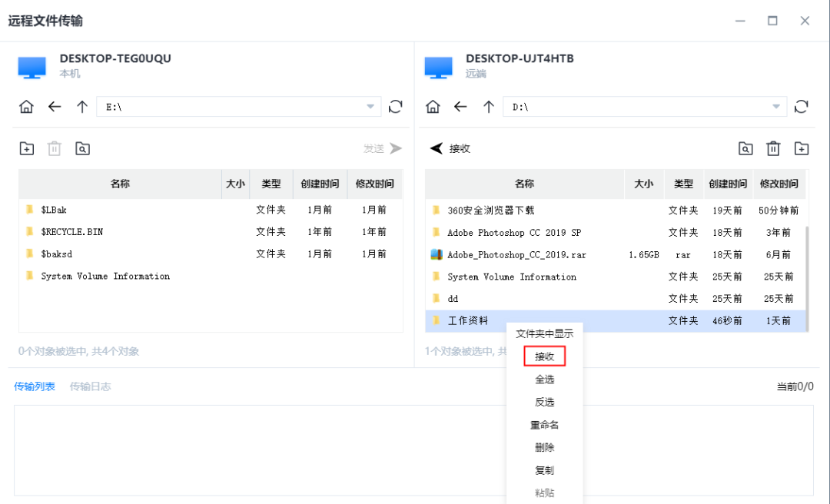Select local System Volume Information folder
The height and width of the screenshot is (504, 830).
click(211, 277)
